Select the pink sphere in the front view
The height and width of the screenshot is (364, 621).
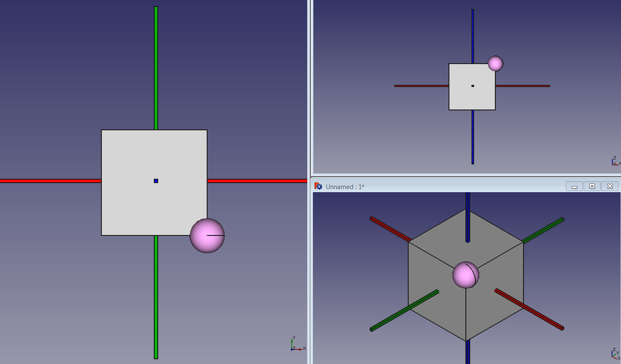tap(207, 235)
